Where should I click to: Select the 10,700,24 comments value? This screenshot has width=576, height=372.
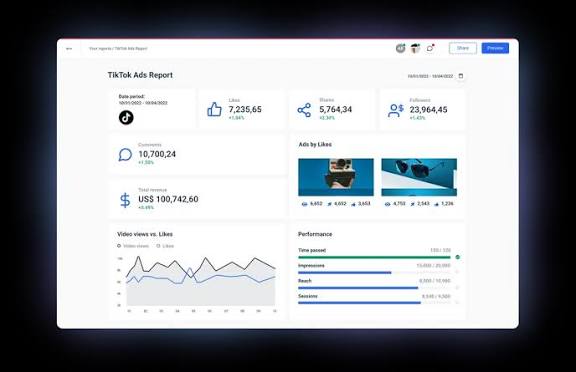[x=157, y=154]
